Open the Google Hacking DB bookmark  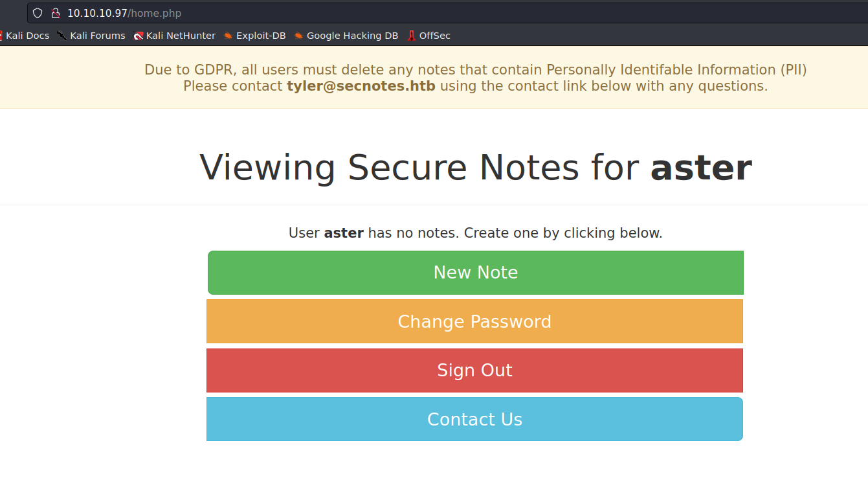(346, 36)
